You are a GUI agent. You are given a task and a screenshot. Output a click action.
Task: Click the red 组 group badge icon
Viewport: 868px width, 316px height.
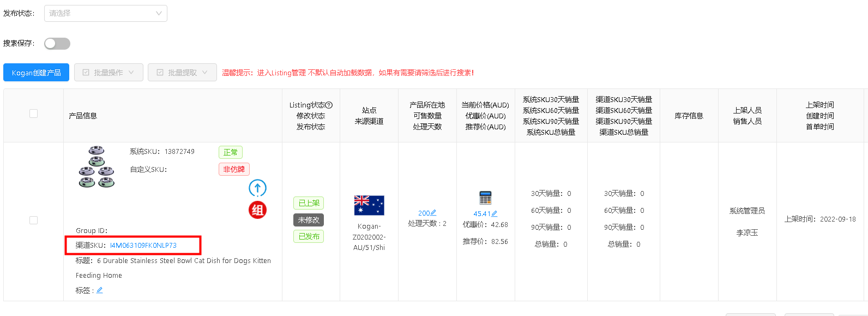257,210
